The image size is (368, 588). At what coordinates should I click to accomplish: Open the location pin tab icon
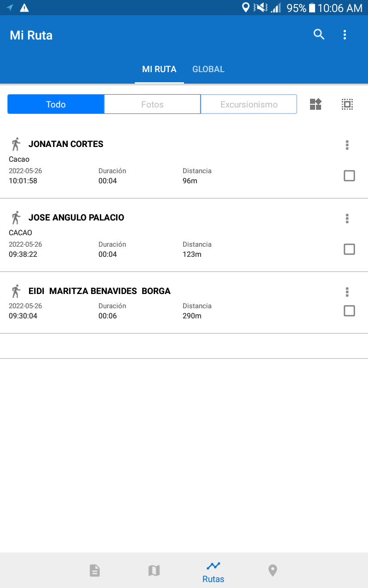(x=273, y=571)
